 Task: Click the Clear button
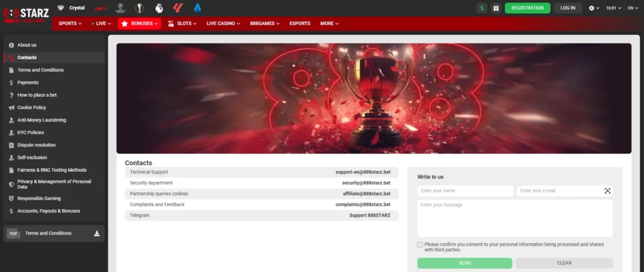(564, 263)
